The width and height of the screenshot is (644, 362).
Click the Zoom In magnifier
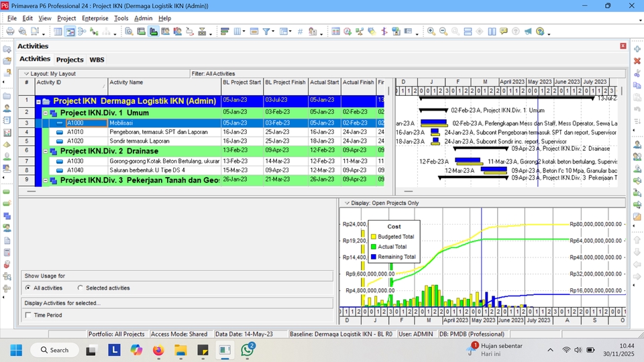pyautogui.click(x=431, y=32)
